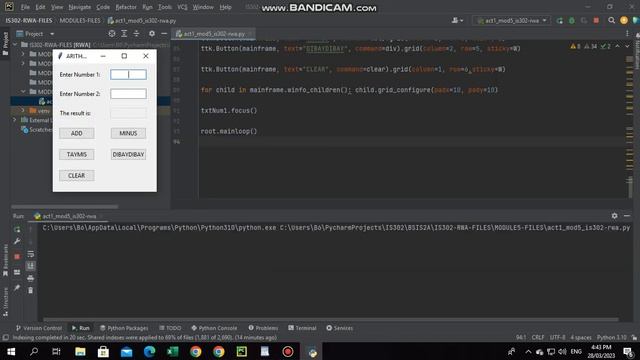Toggle scroll-to-end in the Run console
The width and height of the screenshot is (640, 360).
(x=31, y=266)
